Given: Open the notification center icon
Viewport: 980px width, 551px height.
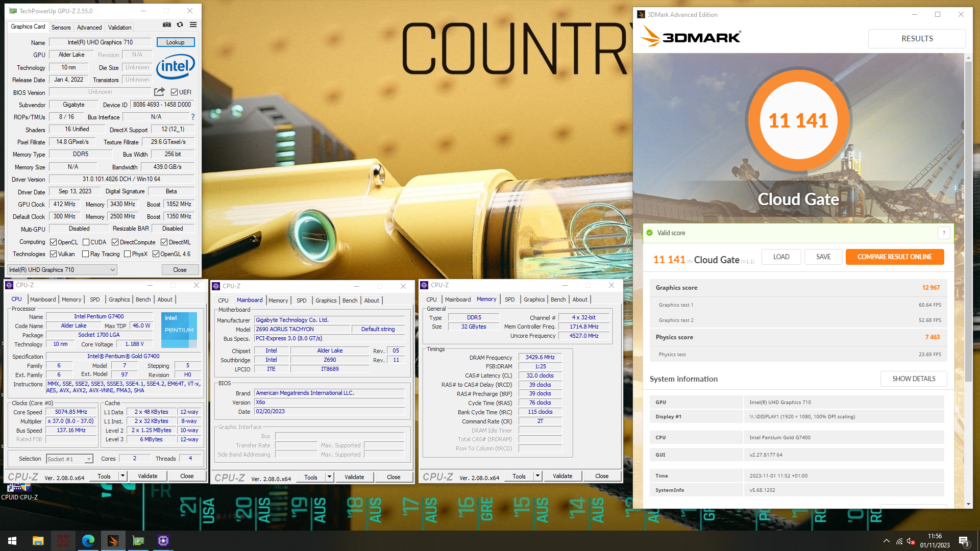Looking at the screenshot, I should coord(964,541).
